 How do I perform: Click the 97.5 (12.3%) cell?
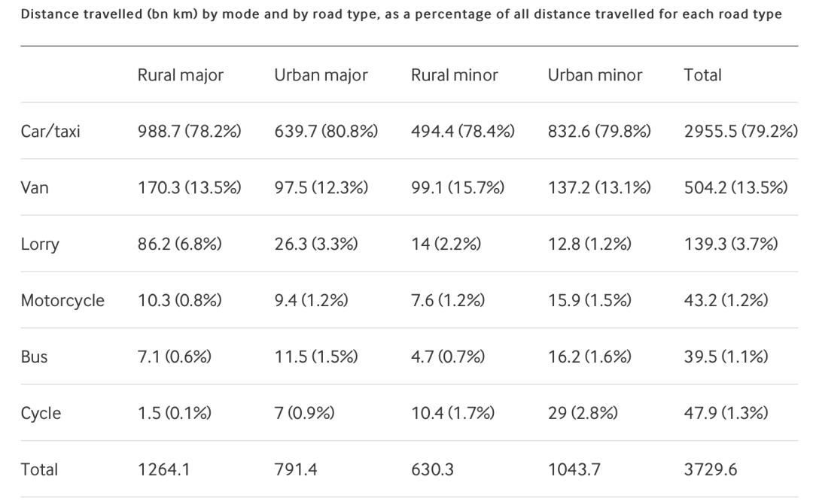tap(321, 188)
